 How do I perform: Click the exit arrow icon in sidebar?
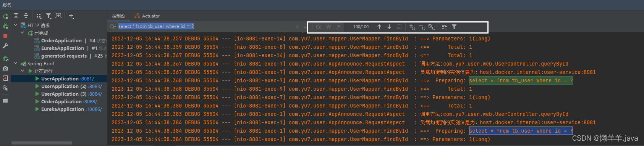(x=5, y=78)
